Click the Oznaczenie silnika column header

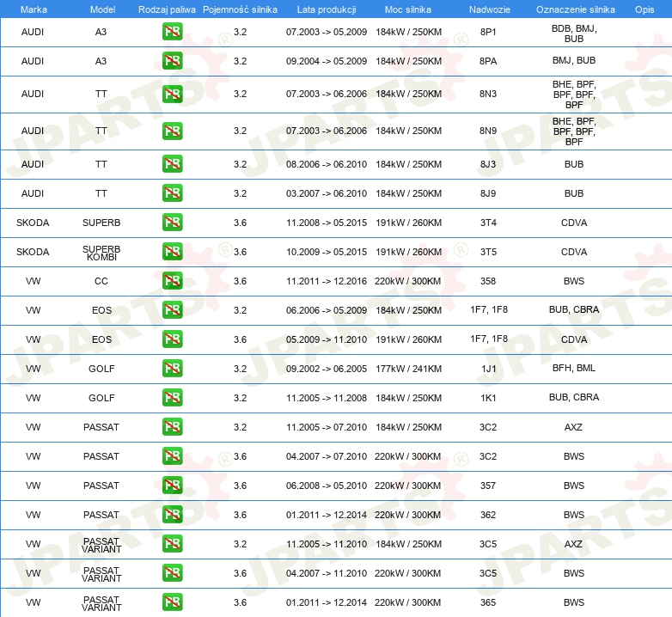coord(575,9)
